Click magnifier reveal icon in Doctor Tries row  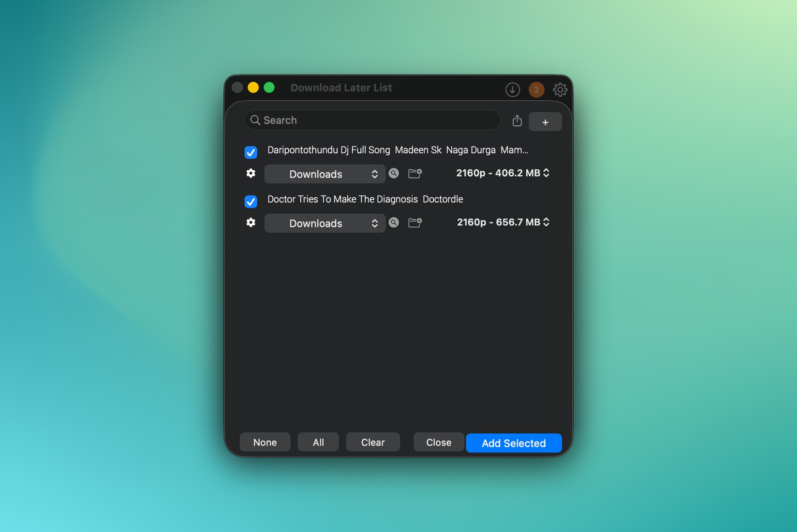(x=394, y=222)
